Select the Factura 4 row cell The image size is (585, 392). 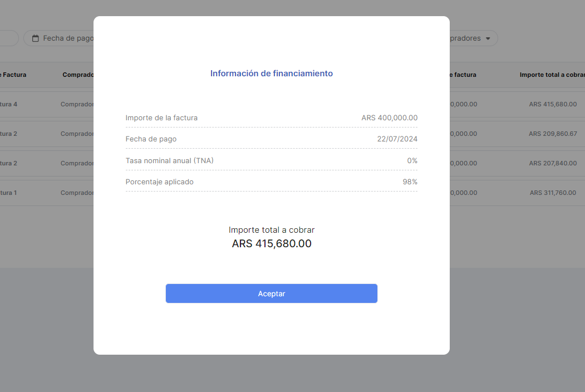(9, 104)
